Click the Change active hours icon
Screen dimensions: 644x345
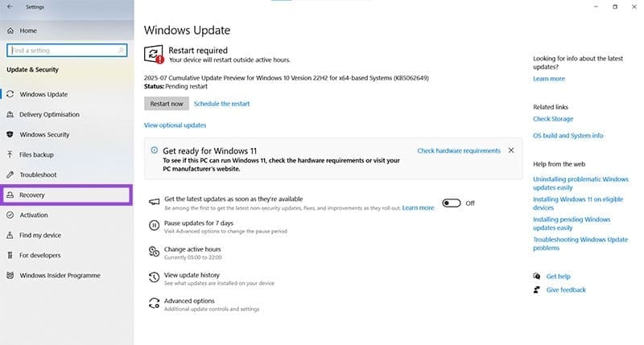coord(154,252)
